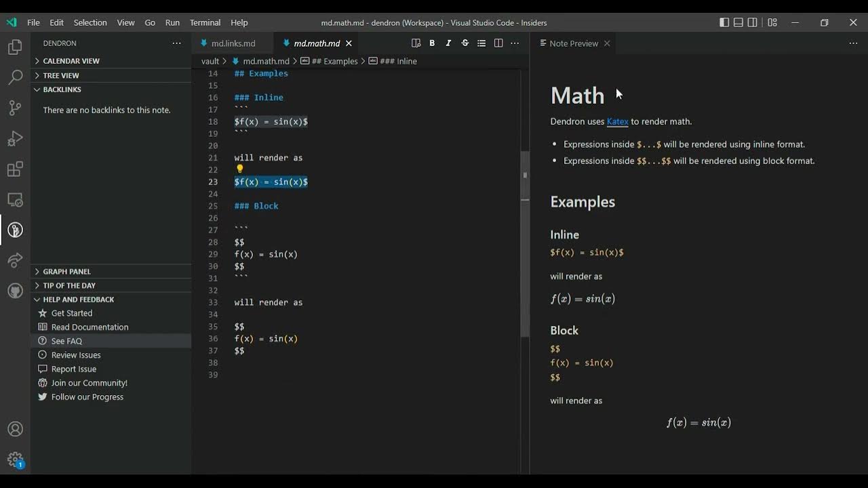Open the File menu
Screen dimensions: 868x488
[33, 22]
